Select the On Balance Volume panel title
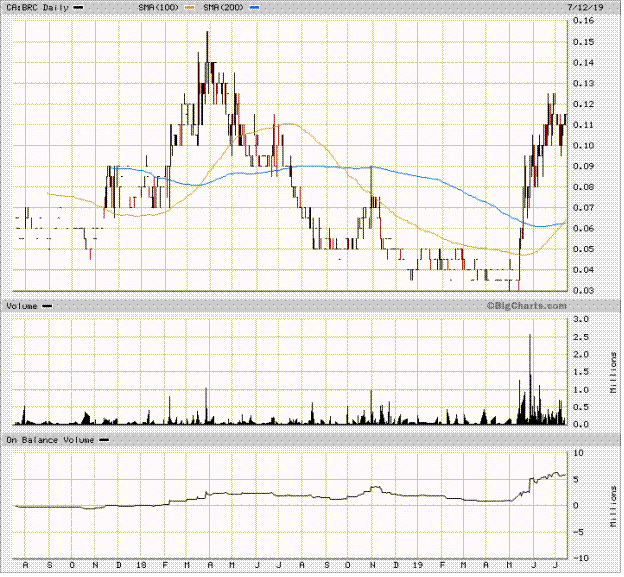Screen dimensions: 624x577 point(50,439)
